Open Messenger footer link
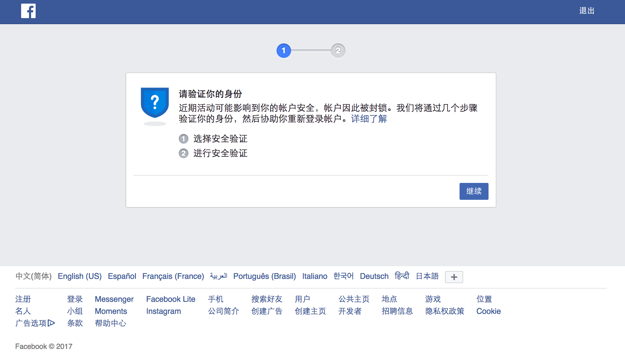The width and height of the screenshot is (625, 364). [114, 299]
